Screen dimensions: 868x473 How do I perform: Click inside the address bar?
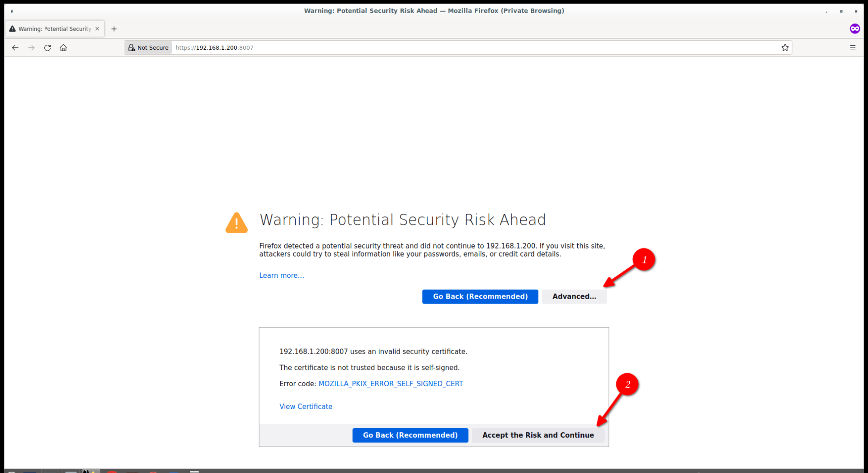click(x=316, y=47)
